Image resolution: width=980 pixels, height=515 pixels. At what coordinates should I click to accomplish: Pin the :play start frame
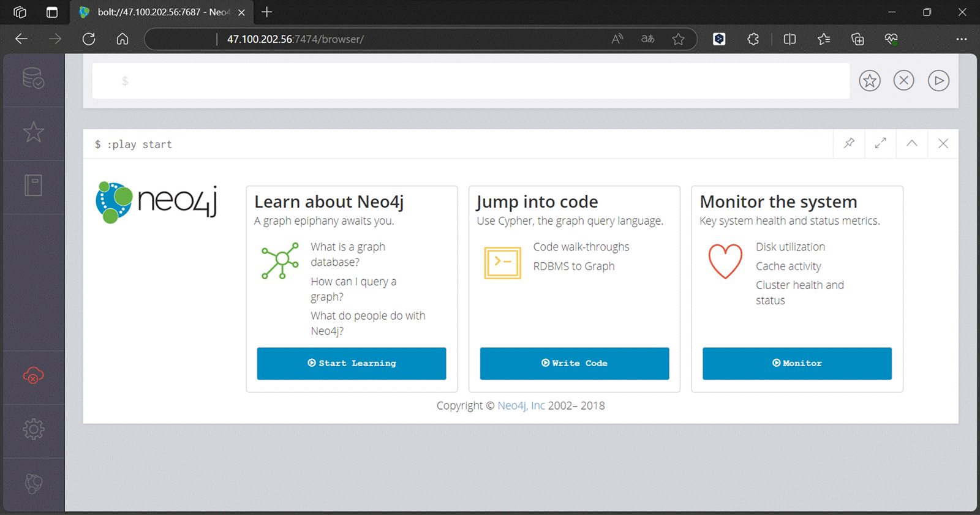[x=849, y=143]
